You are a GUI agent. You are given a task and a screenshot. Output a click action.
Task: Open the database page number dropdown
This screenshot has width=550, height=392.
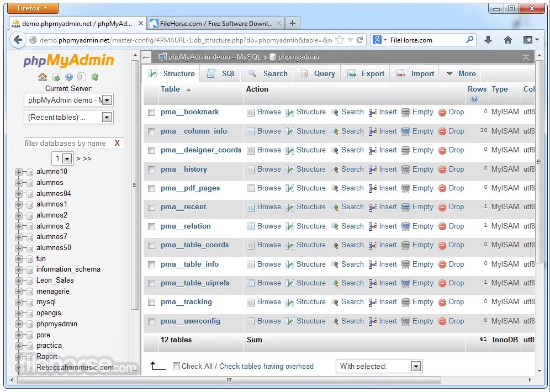coord(62,159)
